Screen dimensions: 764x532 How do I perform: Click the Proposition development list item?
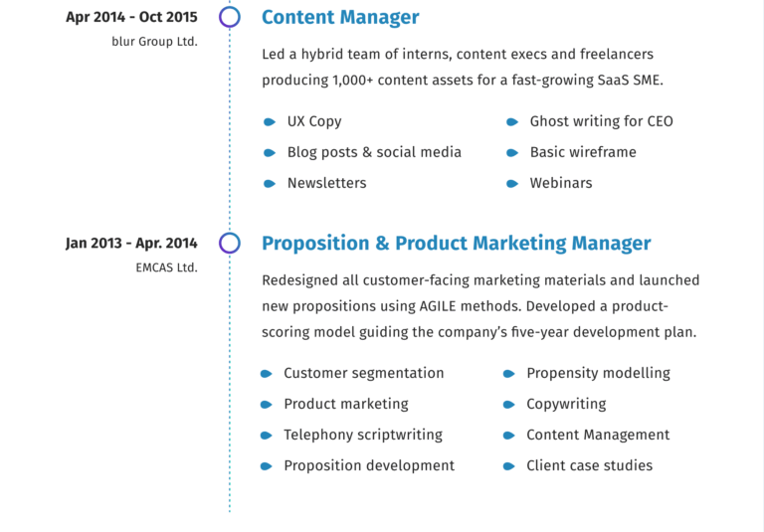coord(369,465)
